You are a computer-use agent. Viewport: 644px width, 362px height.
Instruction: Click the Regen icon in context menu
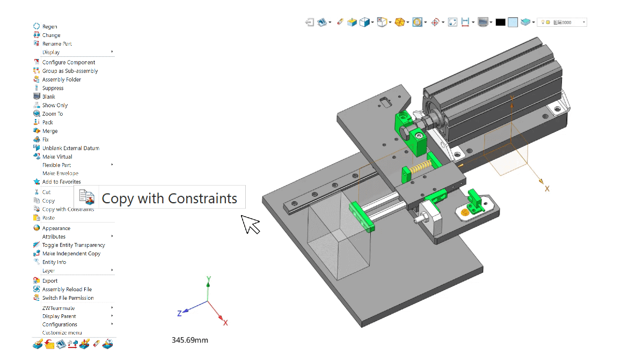(x=36, y=26)
